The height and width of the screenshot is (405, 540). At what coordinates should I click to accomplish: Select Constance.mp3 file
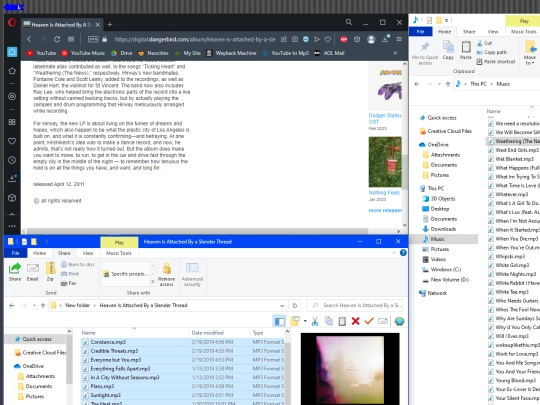[x=183, y=342]
